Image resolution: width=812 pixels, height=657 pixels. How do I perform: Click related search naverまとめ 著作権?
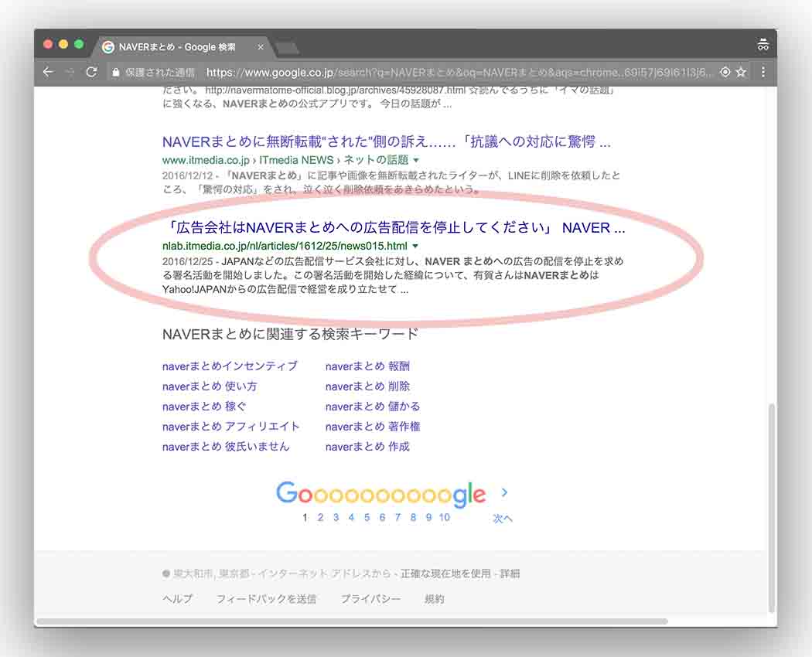click(372, 427)
